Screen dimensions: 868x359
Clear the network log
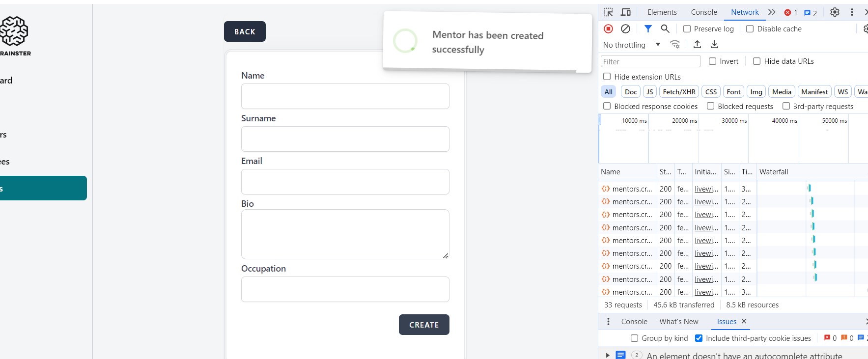(625, 29)
